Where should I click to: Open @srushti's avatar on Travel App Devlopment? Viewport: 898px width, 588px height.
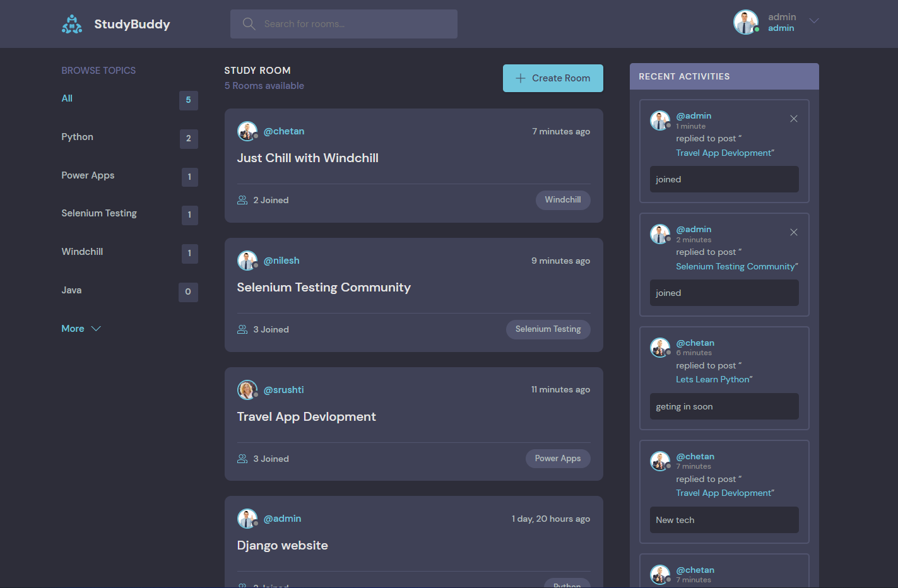[x=247, y=389]
